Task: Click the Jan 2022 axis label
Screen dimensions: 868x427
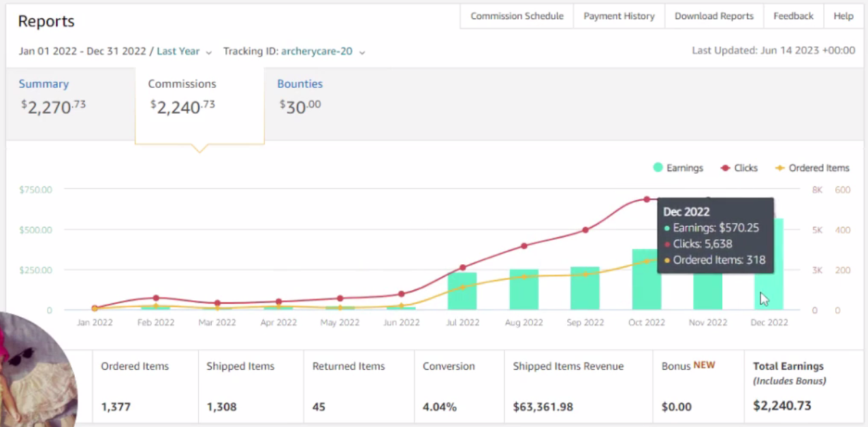Action: pyautogui.click(x=94, y=323)
